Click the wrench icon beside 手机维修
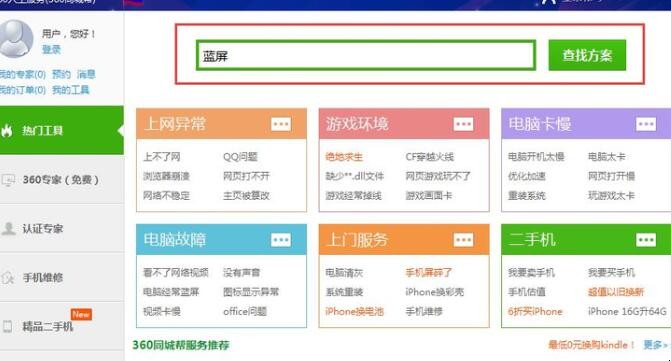 [8, 278]
